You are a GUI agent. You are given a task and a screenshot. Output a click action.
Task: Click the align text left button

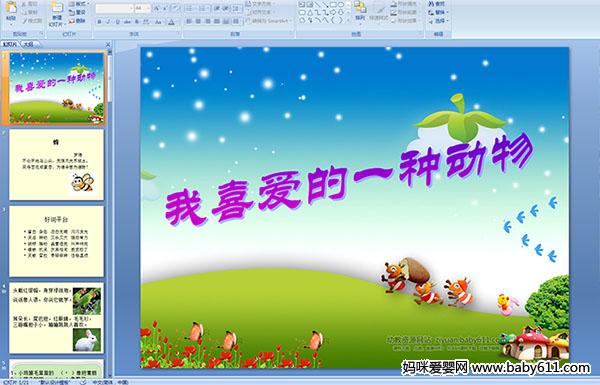tap(189, 21)
